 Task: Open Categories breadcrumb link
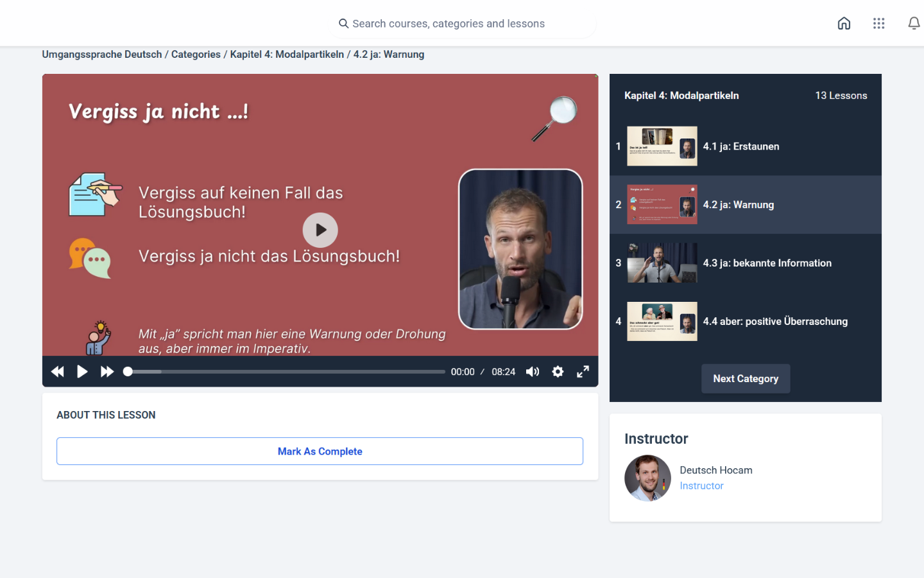coord(196,55)
